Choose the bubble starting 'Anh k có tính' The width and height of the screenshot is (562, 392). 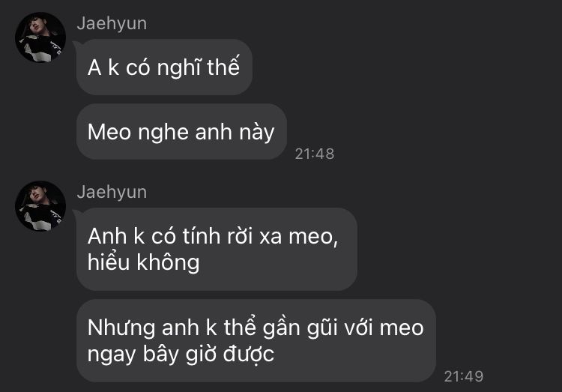(217, 250)
